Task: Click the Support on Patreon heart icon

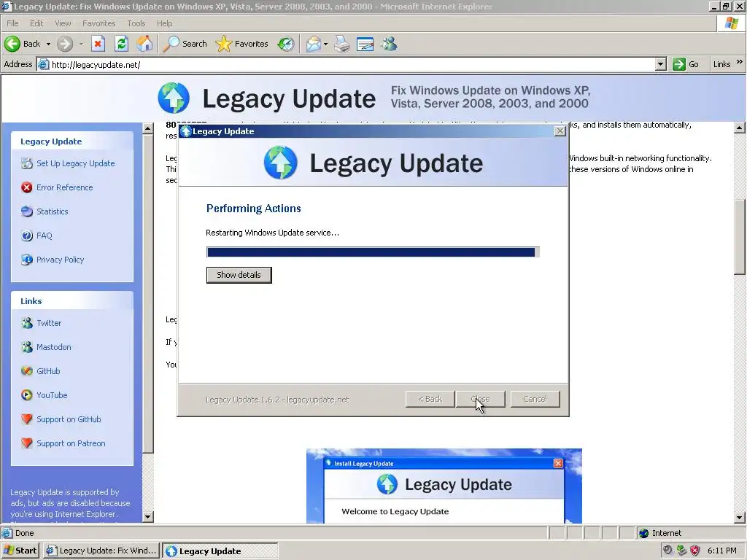Action: click(27, 443)
